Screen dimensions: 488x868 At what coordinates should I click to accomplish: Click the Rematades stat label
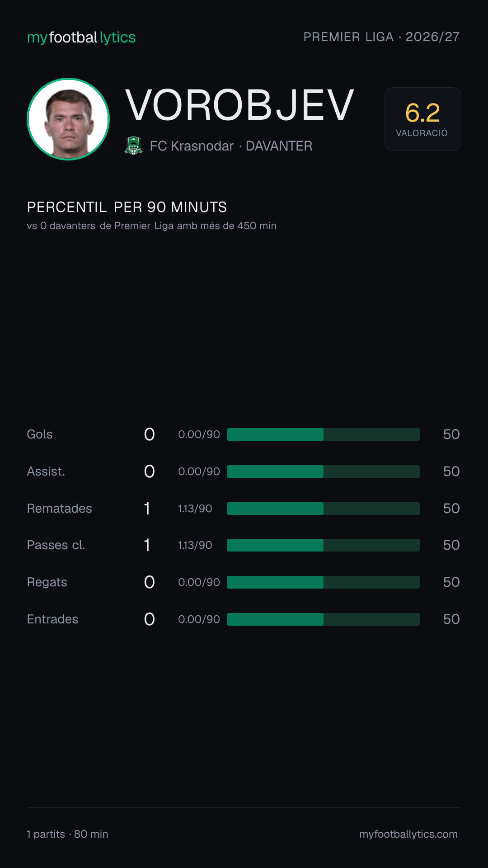[59, 509]
